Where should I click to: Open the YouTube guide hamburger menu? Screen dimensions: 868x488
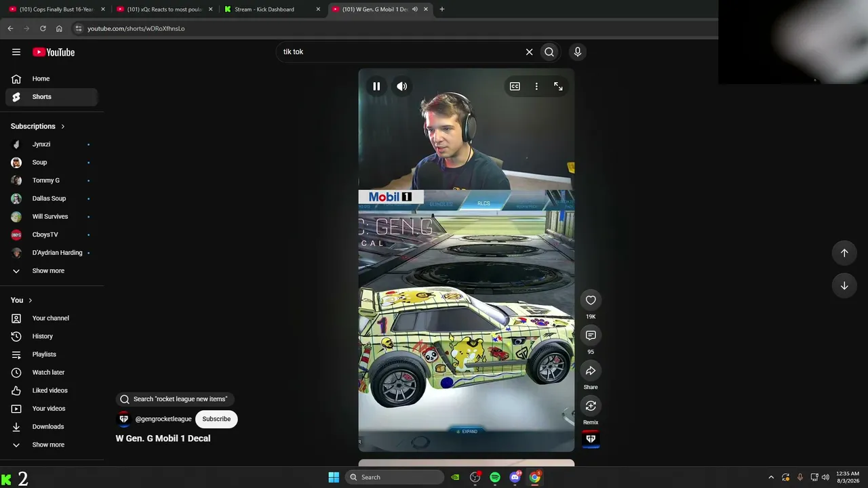coord(16,52)
